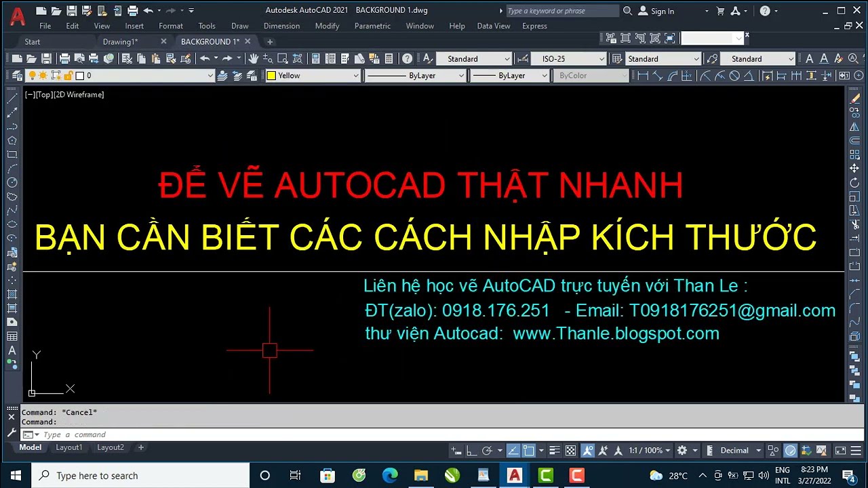
Task: Open the Parametric menu
Action: [x=372, y=26]
